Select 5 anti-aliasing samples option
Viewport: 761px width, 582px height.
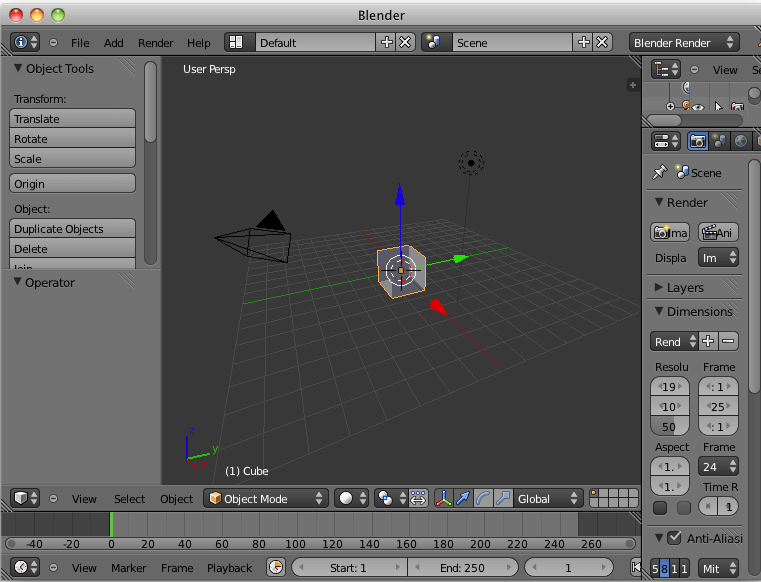tap(655, 568)
